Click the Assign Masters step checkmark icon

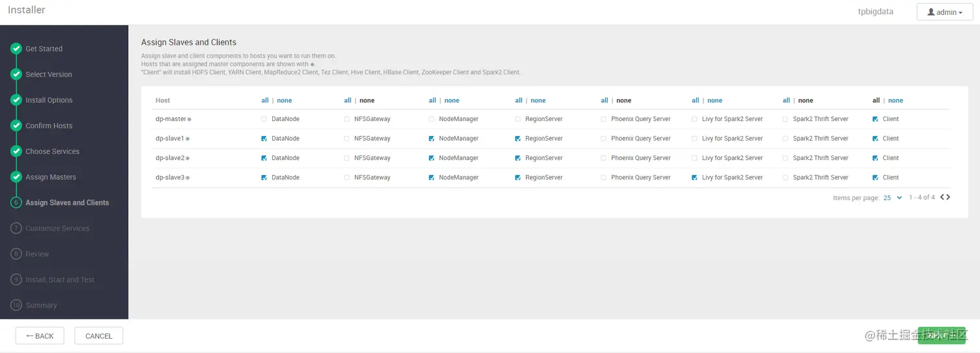pos(16,177)
